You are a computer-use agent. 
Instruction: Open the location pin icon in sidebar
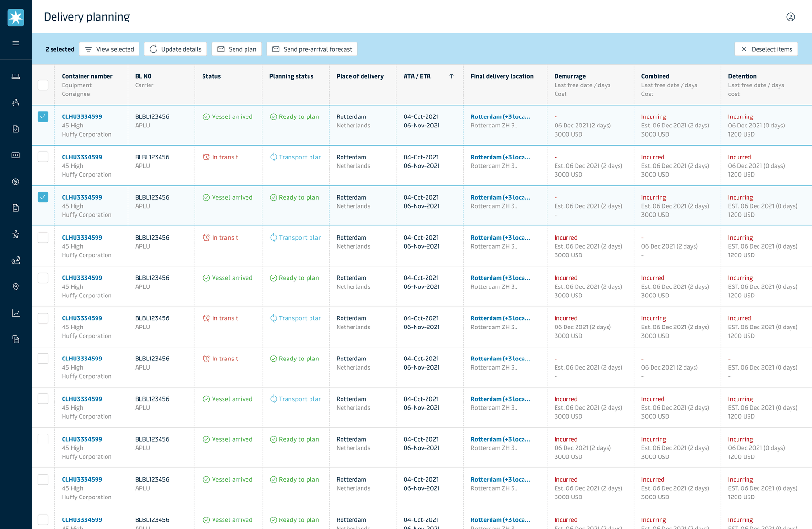click(16, 286)
